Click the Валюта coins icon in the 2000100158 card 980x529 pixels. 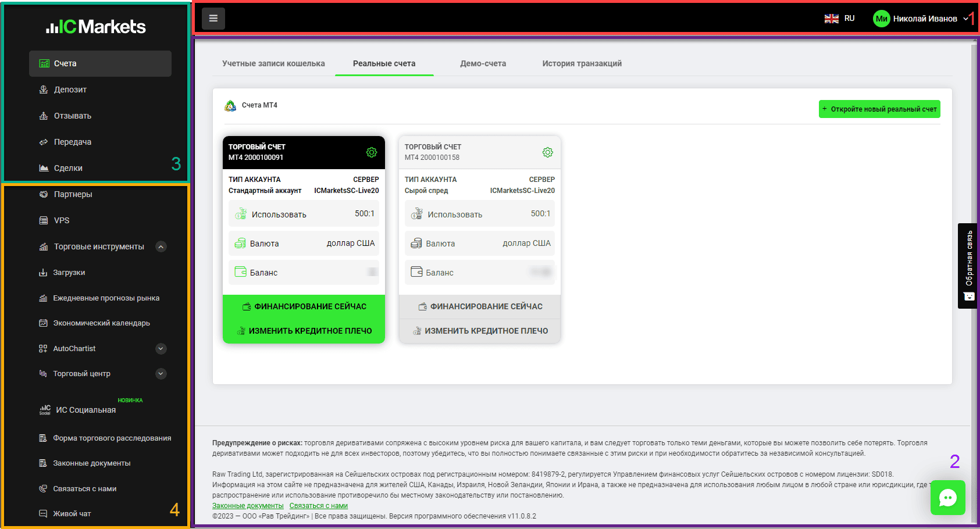pyautogui.click(x=416, y=243)
